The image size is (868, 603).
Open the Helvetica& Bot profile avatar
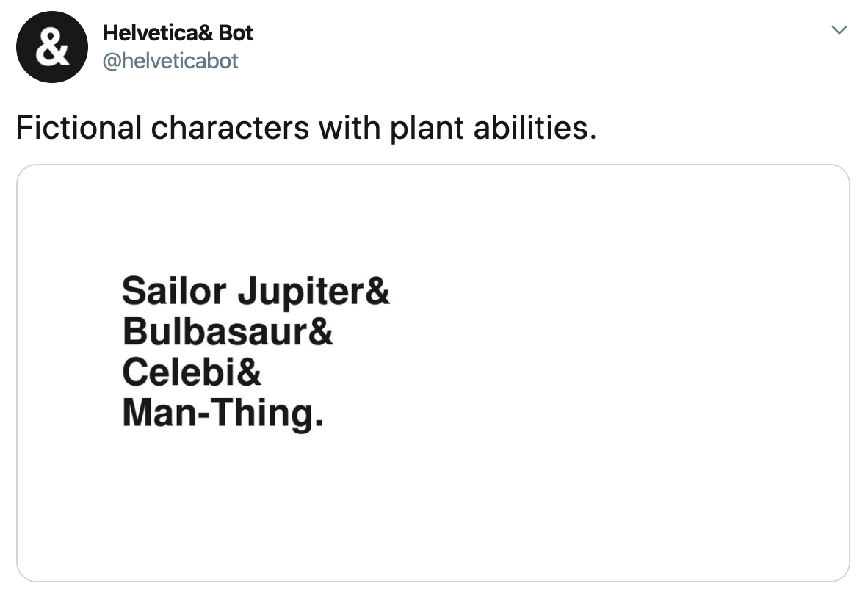(51, 47)
